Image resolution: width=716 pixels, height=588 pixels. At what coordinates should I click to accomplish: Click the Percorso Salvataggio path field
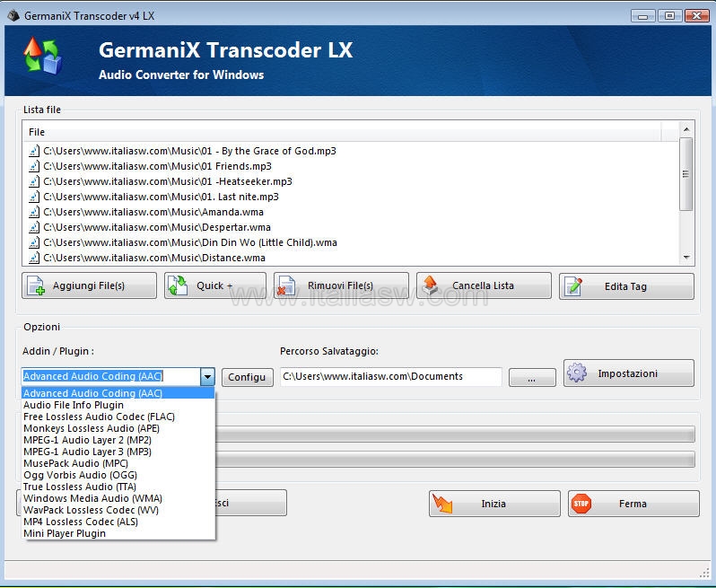coord(391,376)
